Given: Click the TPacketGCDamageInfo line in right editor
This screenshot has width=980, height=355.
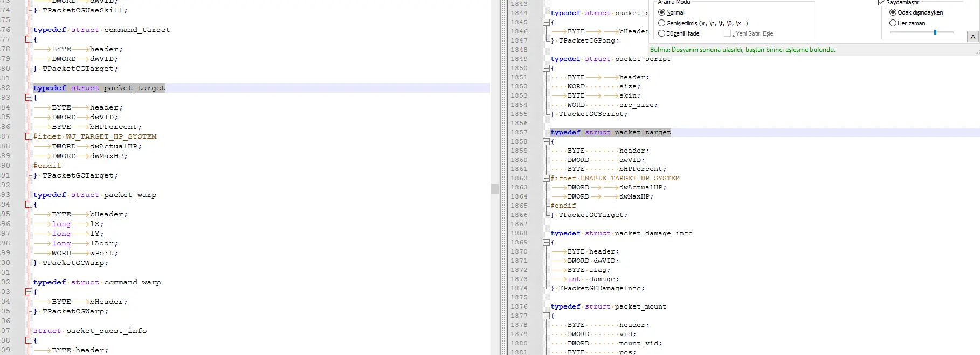Looking at the screenshot, I should click(x=601, y=289).
